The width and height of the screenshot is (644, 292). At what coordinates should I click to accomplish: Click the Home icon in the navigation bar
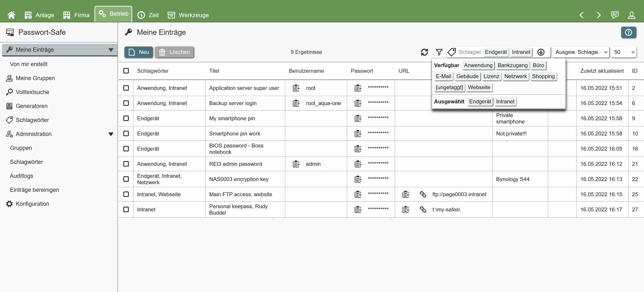tap(12, 15)
